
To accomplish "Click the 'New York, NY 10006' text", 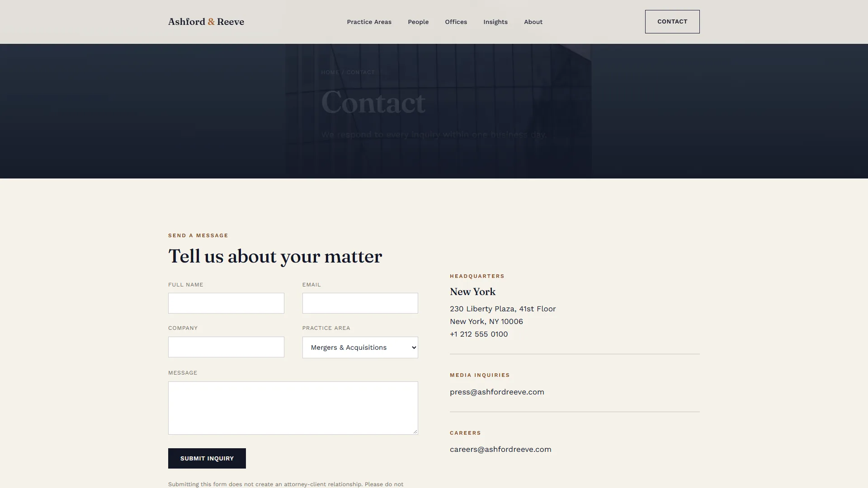I will [x=486, y=321].
